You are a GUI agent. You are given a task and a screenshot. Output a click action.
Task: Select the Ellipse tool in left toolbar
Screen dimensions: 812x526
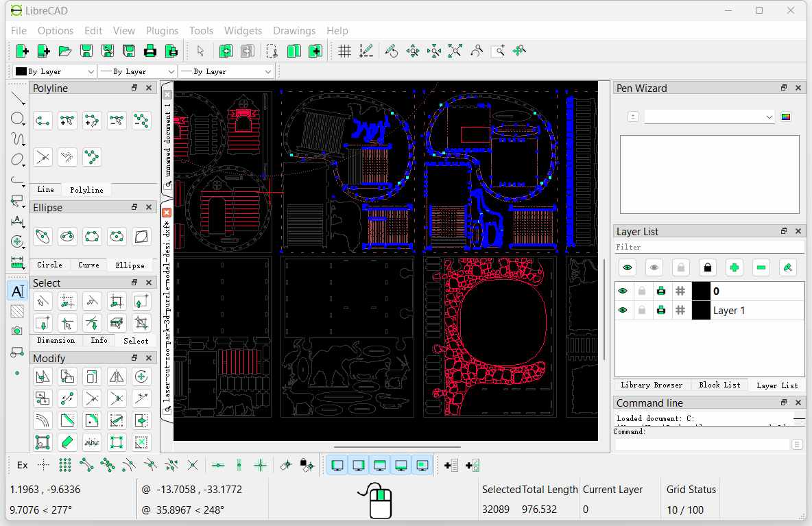[18, 160]
